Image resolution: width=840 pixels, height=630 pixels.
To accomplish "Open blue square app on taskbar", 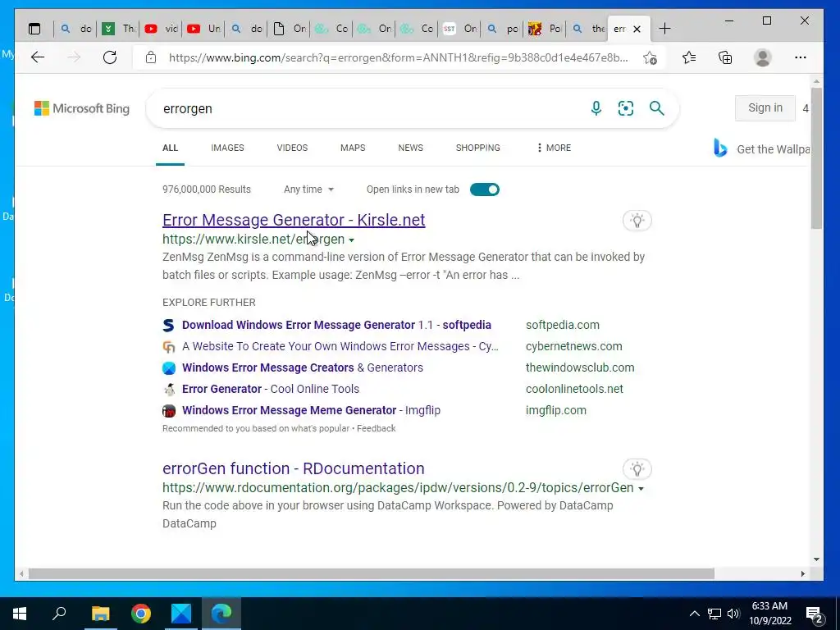I will [181, 614].
